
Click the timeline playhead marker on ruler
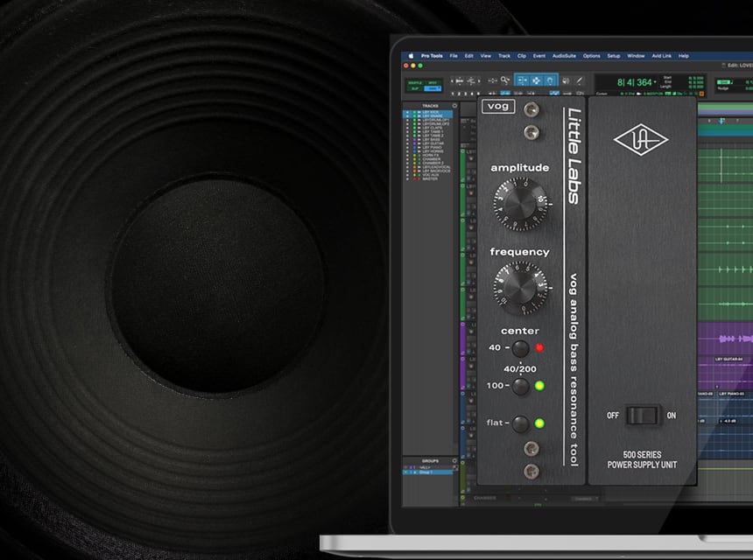coord(721,121)
